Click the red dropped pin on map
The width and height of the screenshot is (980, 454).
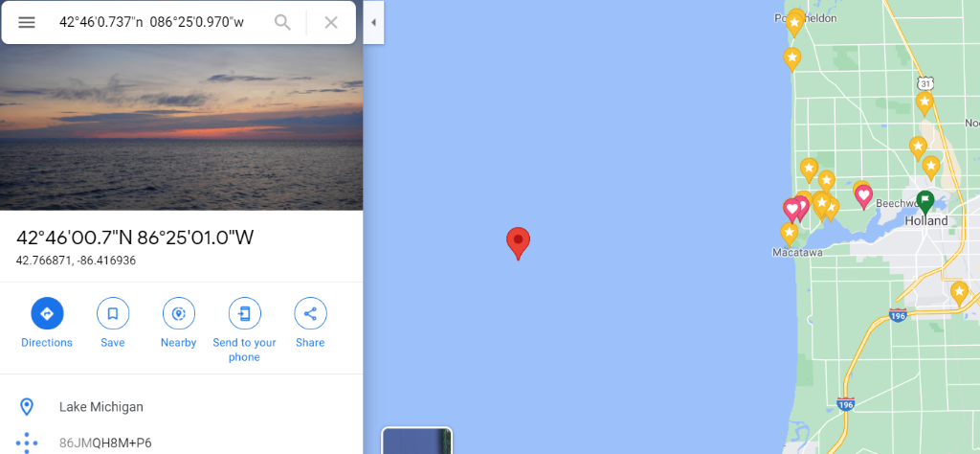[x=518, y=242]
